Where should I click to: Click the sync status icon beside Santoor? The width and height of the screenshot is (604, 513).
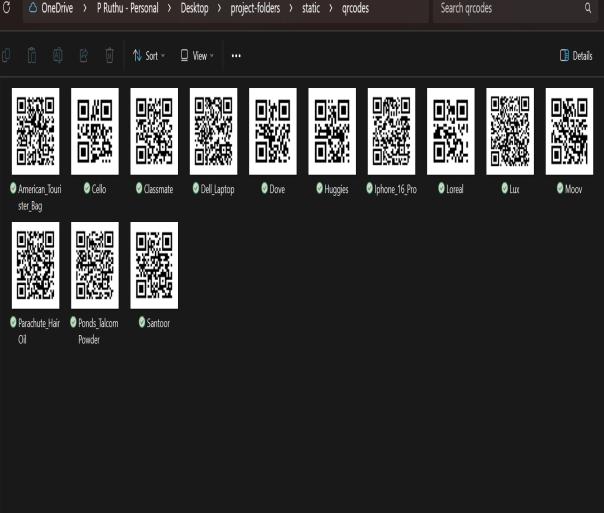pyautogui.click(x=142, y=322)
